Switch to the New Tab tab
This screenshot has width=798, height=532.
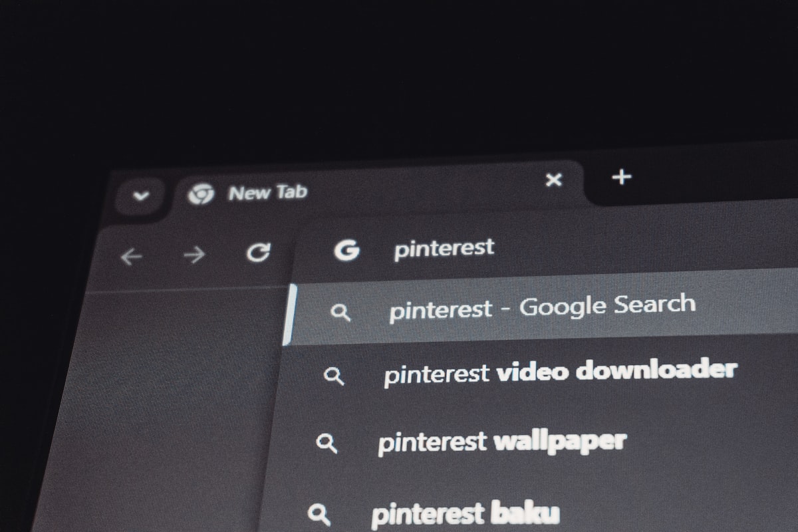(x=268, y=192)
